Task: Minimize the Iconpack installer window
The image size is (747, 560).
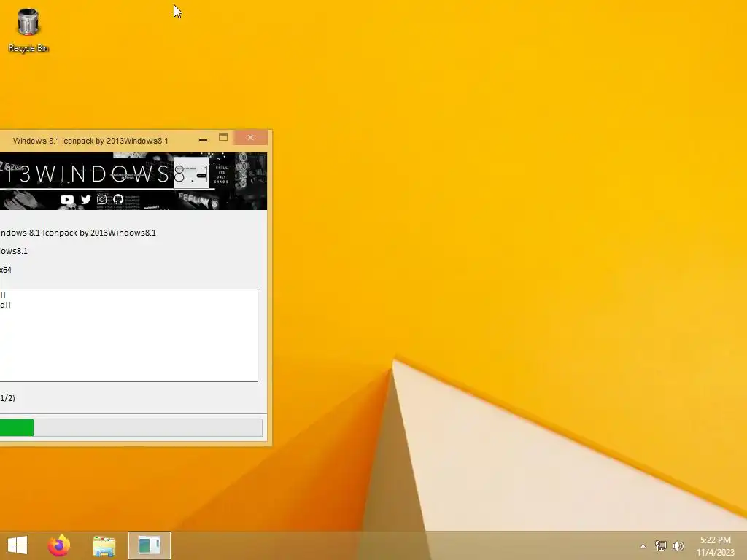Action: point(203,139)
